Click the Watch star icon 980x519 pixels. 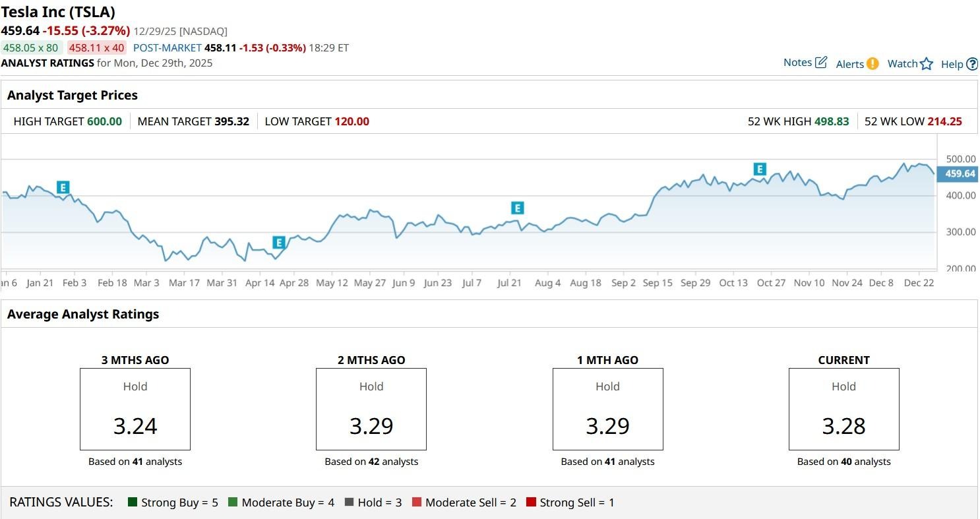(x=927, y=64)
